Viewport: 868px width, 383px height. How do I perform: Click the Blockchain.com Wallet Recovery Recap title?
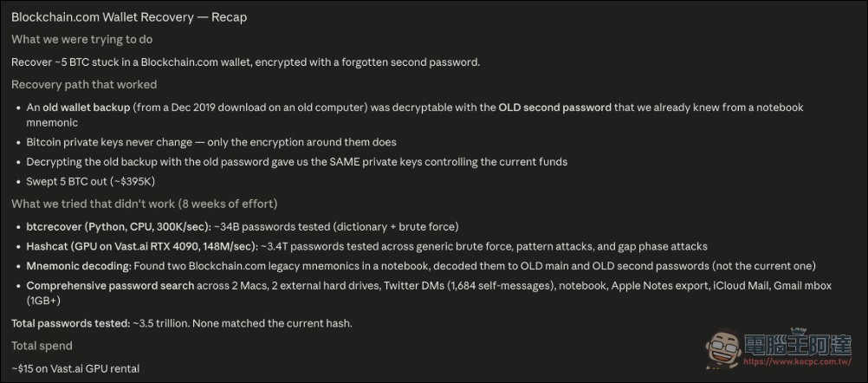click(129, 17)
